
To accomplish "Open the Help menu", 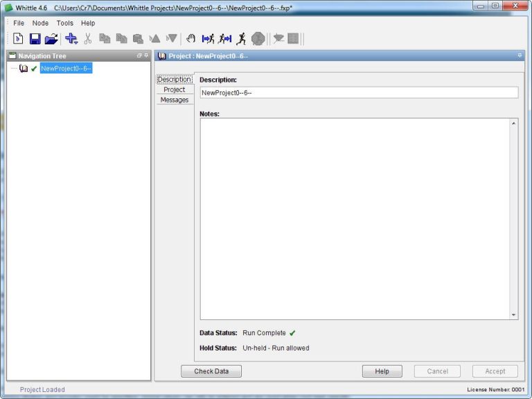I will pos(88,23).
